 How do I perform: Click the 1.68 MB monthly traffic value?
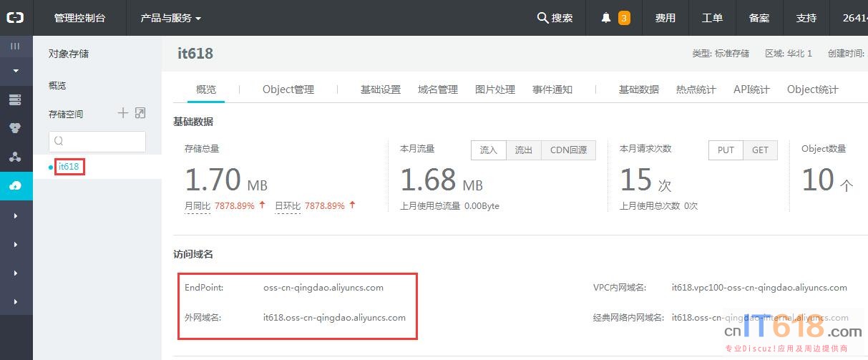tap(442, 180)
